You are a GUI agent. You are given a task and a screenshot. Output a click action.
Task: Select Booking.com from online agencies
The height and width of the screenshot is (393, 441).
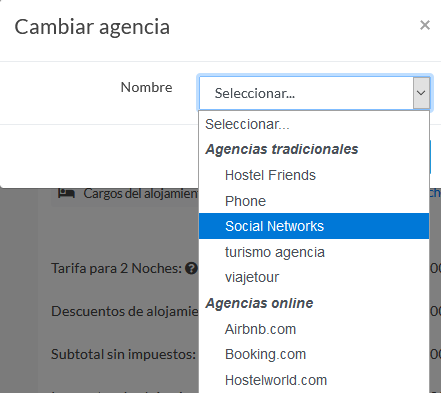(x=314, y=354)
